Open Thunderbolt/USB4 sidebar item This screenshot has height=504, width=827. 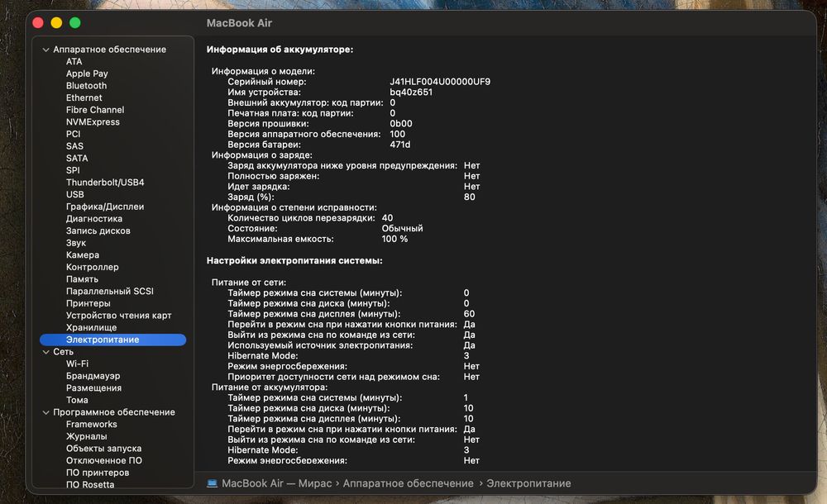(x=105, y=183)
